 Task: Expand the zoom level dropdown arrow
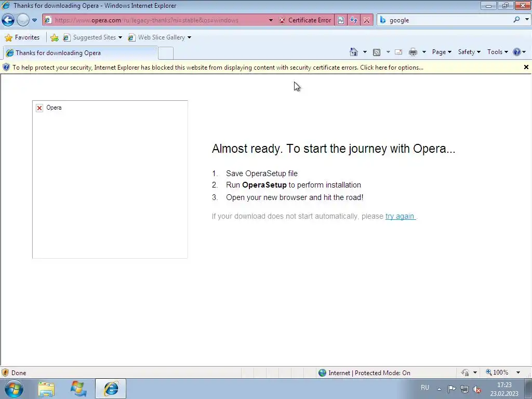(518, 373)
